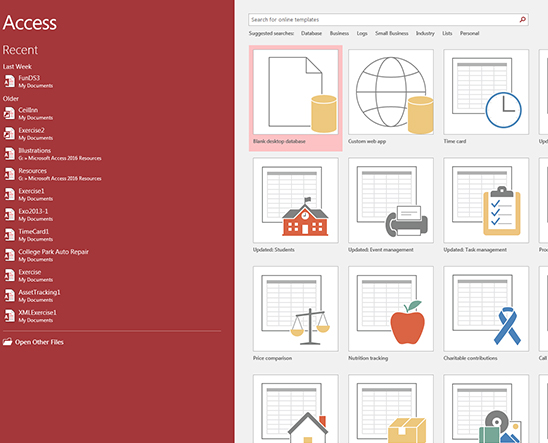Click the Resources file icon

coord(9,174)
